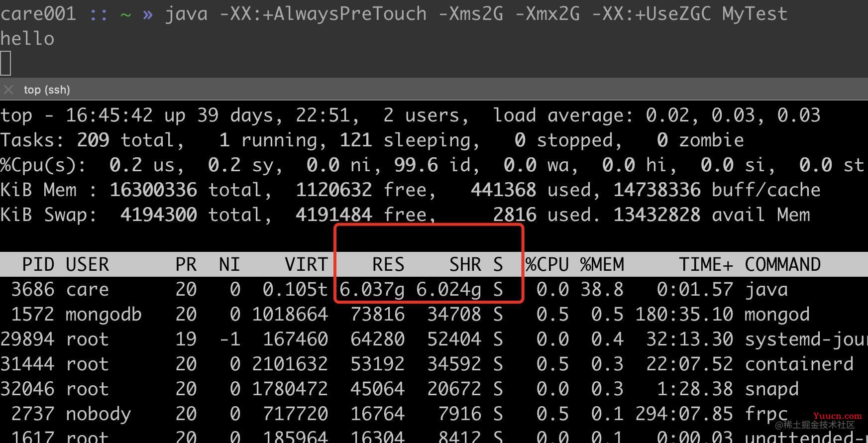Image resolution: width=868 pixels, height=443 pixels.
Task: Click the VIRT column header
Action: click(x=306, y=264)
